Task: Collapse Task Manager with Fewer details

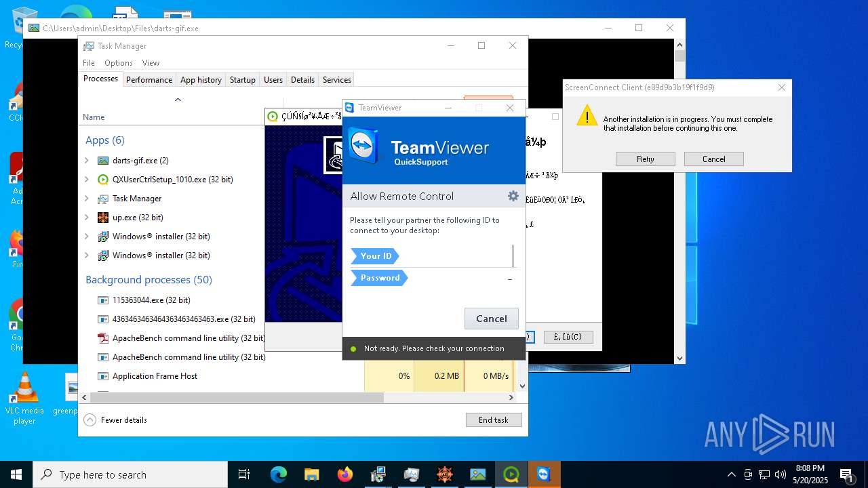Action: coord(115,420)
